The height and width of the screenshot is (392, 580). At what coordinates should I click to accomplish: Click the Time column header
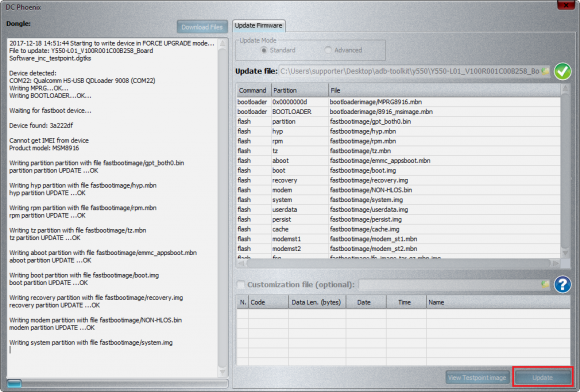tap(407, 303)
